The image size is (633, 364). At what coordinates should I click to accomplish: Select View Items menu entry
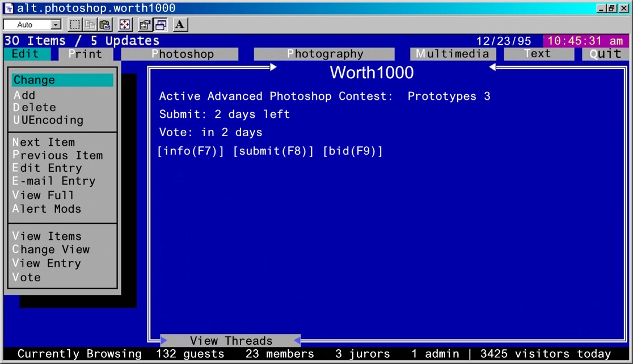coord(47,236)
